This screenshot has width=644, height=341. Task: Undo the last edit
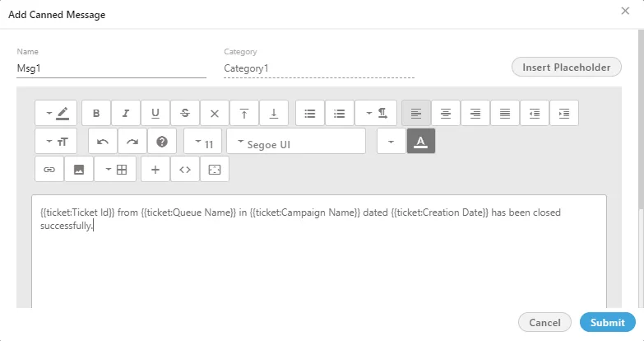click(x=103, y=141)
